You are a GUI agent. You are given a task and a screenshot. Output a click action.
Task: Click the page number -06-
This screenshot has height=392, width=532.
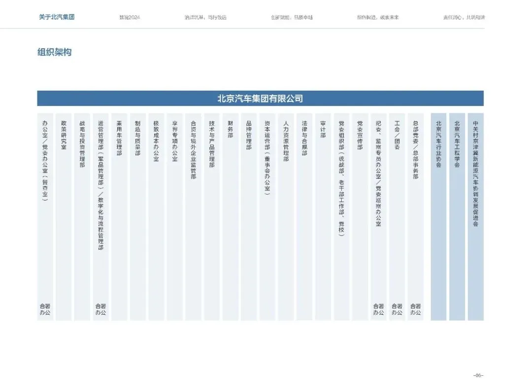[478, 375]
